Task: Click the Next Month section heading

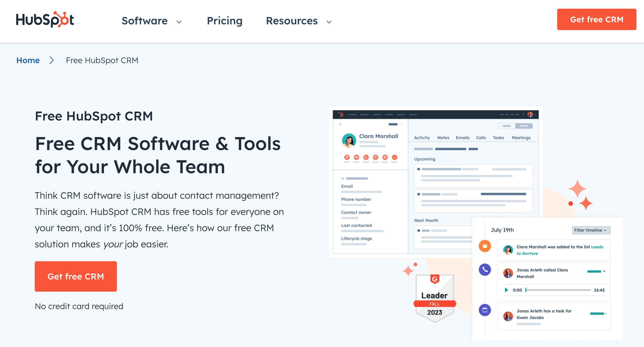Action: tap(426, 220)
